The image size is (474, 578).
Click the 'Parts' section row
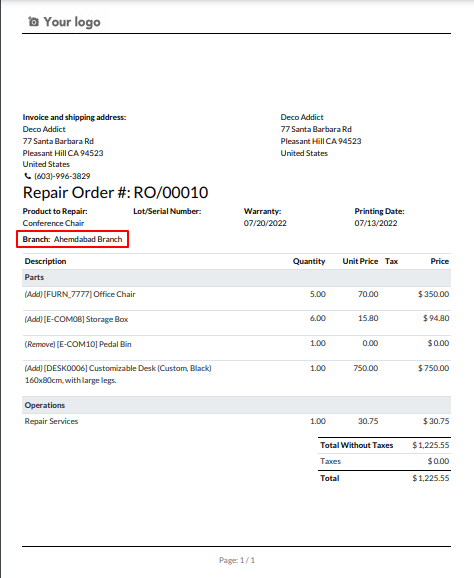236,278
